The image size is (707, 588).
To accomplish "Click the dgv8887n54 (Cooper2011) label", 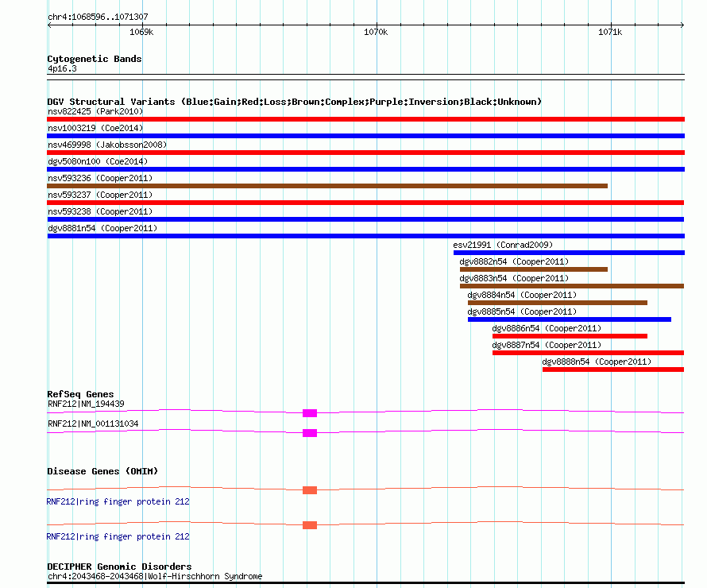I will click(x=547, y=345).
